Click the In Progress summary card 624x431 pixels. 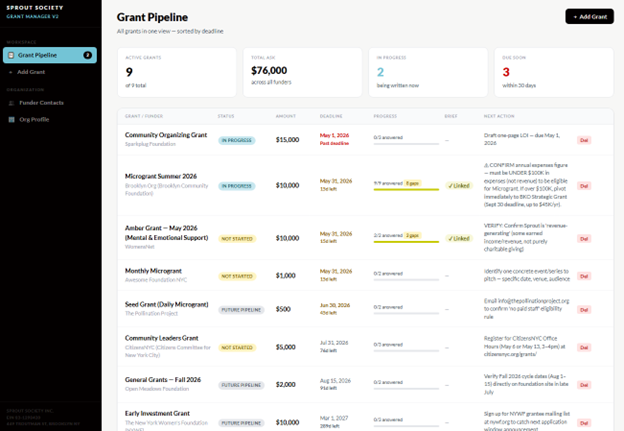point(428,72)
